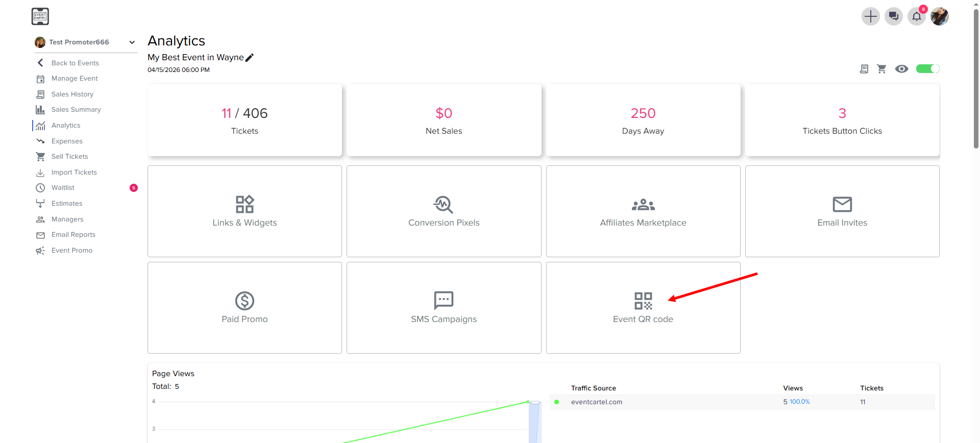Click the My Best Event in Wayne title
The image size is (980, 443).
195,58
